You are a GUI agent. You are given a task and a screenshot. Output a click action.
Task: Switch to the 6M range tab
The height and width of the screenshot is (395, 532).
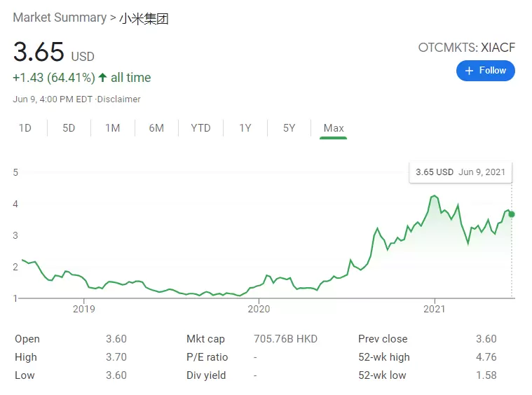[x=156, y=128]
